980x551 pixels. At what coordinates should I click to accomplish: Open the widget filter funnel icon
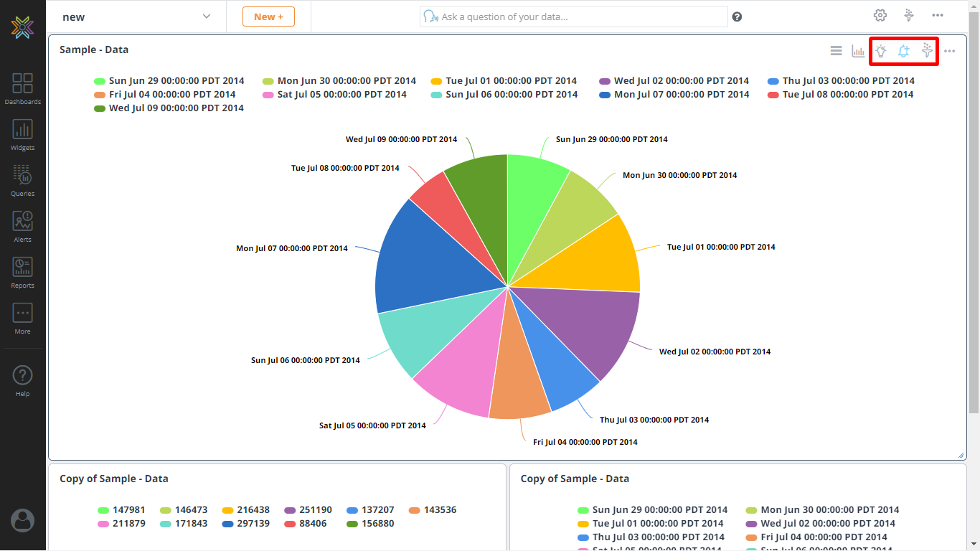(x=927, y=51)
